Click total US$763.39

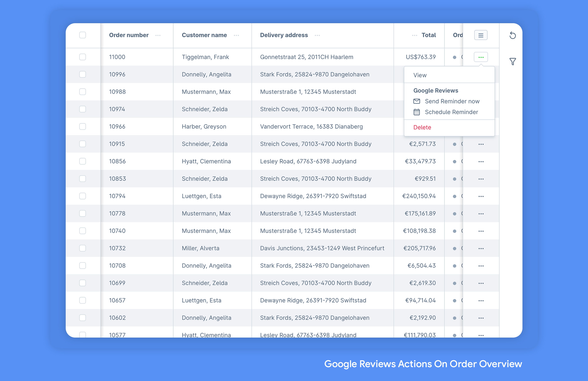[x=421, y=57]
